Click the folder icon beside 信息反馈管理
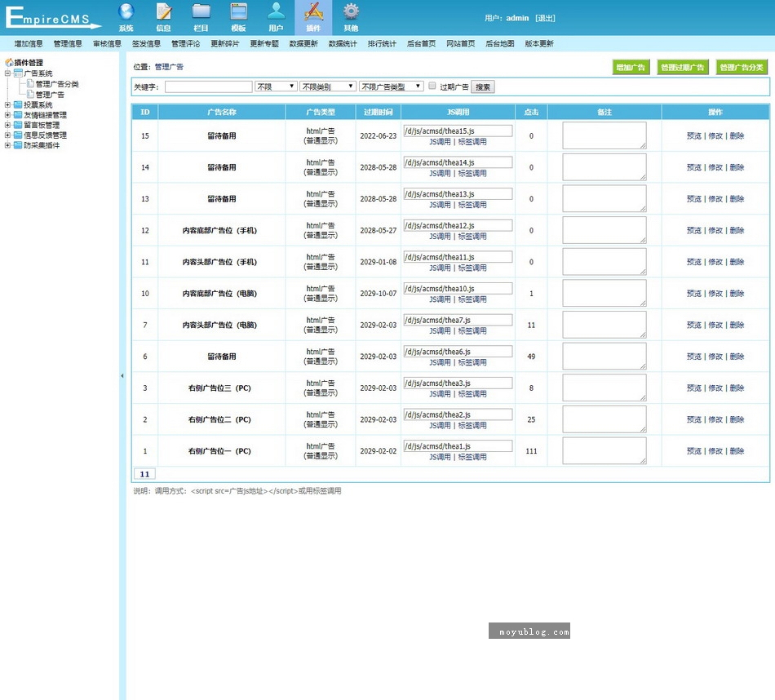The image size is (775, 700). pyautogui.click(x=18, y=135)
